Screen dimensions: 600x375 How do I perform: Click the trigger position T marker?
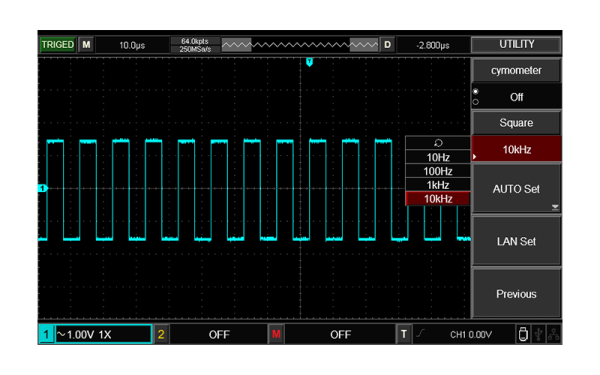(x=310, y=62)
